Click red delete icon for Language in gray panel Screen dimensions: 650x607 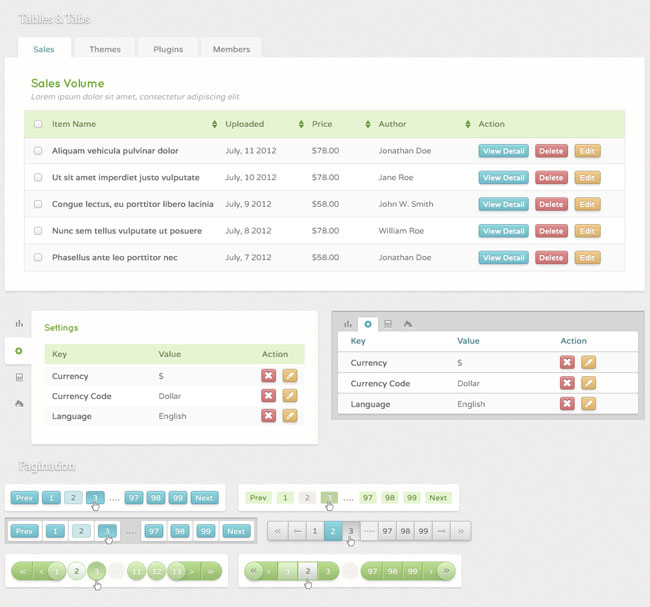pos(567,404)
